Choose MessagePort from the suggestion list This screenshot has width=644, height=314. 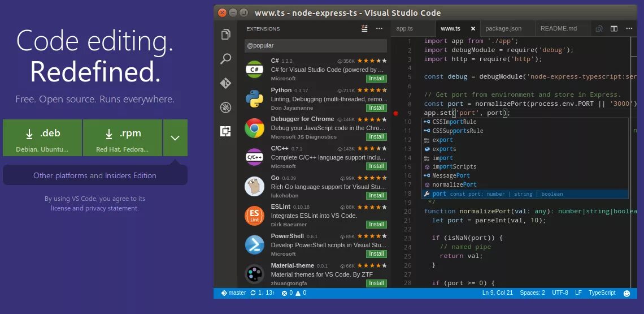(x=524, y=176)
